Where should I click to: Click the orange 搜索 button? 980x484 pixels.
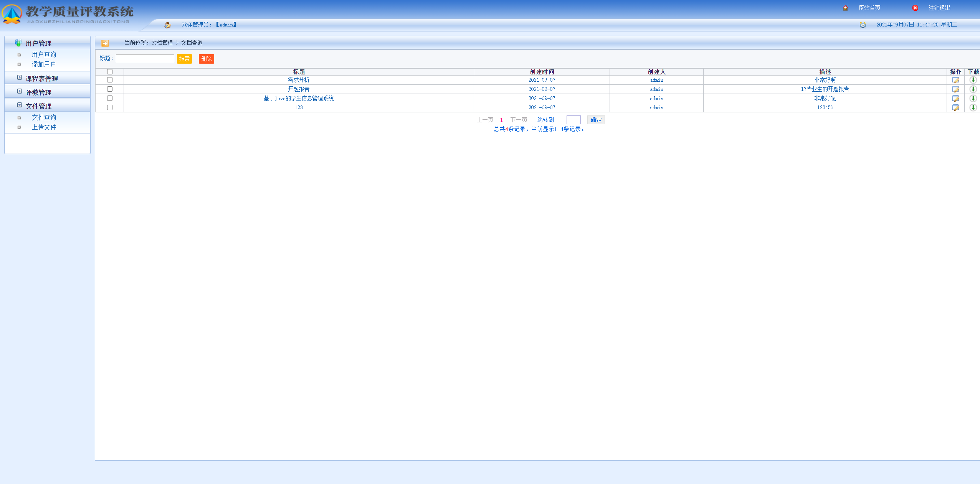tap(184, 59)
